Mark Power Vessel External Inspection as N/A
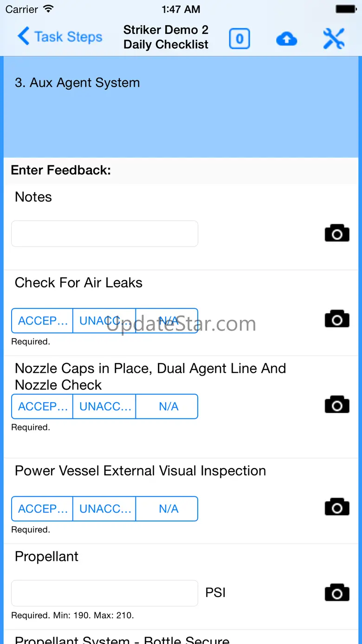 (167, 509)
